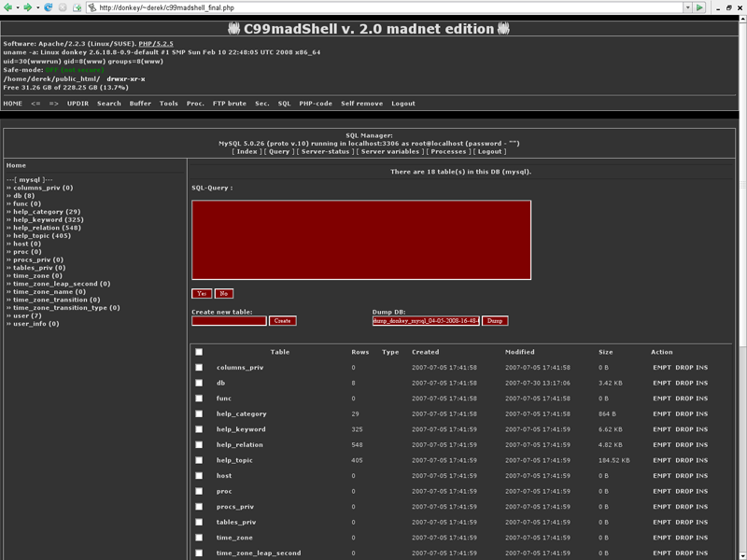This screenshot has height=560, width=747.
Task: Open the Server variables link
Action: 390,151
